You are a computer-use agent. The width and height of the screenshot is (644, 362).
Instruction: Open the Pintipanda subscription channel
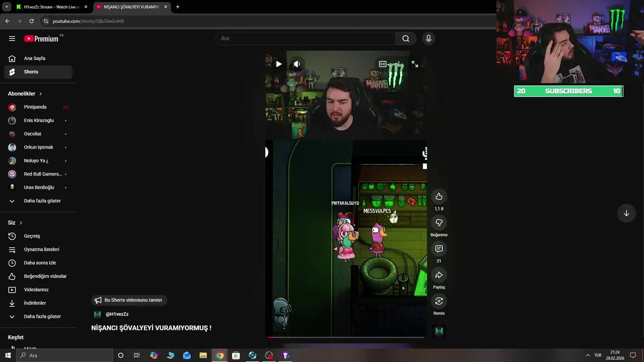(x=38, y=107)
